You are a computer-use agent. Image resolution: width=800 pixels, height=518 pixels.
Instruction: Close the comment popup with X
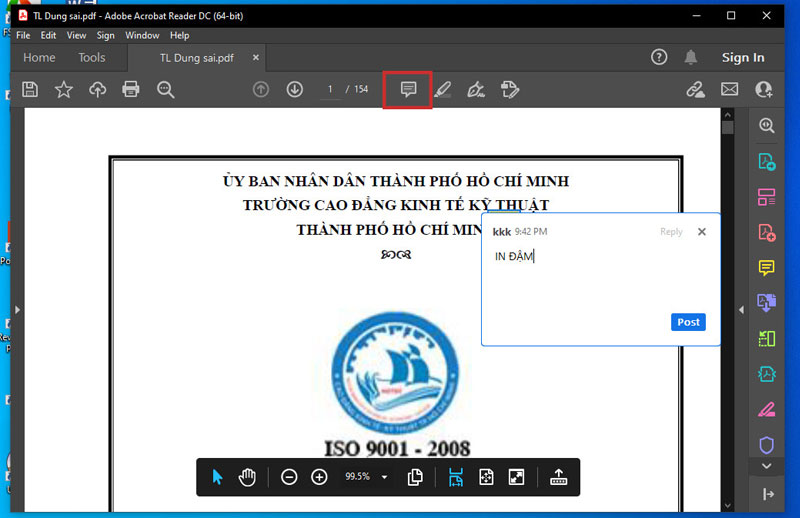click(701, 232)
